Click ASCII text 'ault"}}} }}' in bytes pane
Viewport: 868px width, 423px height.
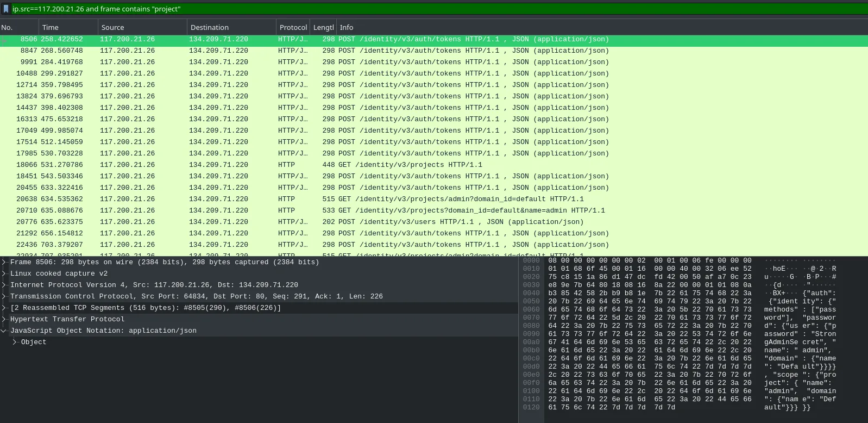coord(787,407)
